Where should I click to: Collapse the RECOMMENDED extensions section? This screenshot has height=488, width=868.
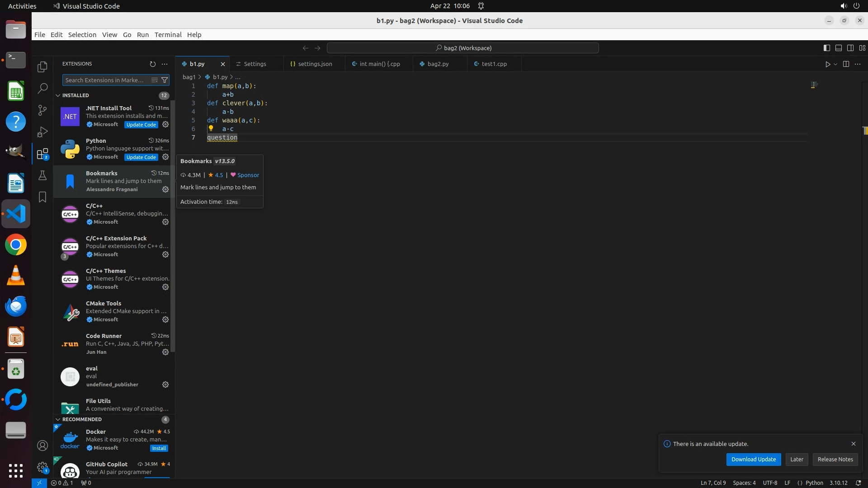(58, 419)
